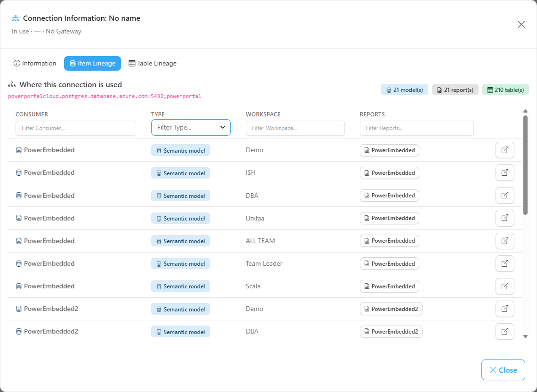Open external link for PowerEmbedded2 in Demo workspace
The height and width of the screenshot is (392, 537).
click(x=505, y=309)
